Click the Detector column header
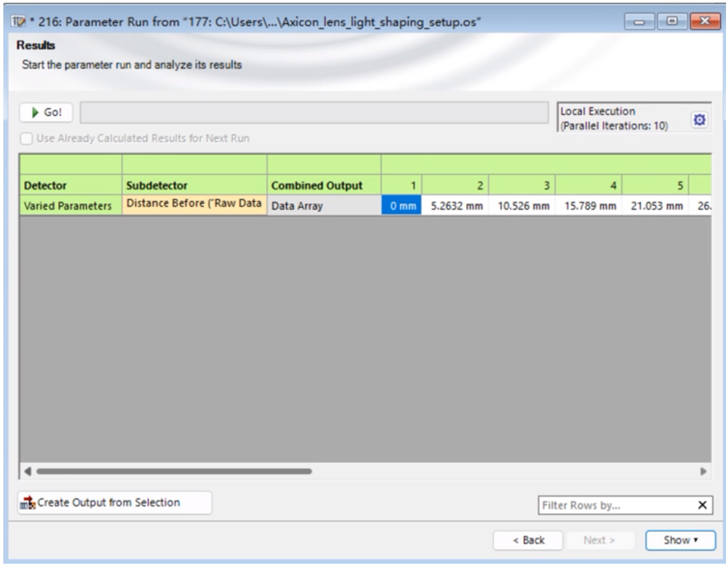Image resolution: width=728 pixels, height=567 pixels. (x=70, y=185)
